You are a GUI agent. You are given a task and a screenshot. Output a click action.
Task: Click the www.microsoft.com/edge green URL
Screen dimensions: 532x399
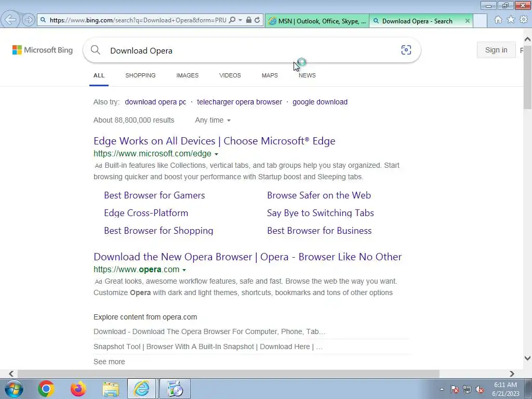point(152,154)
